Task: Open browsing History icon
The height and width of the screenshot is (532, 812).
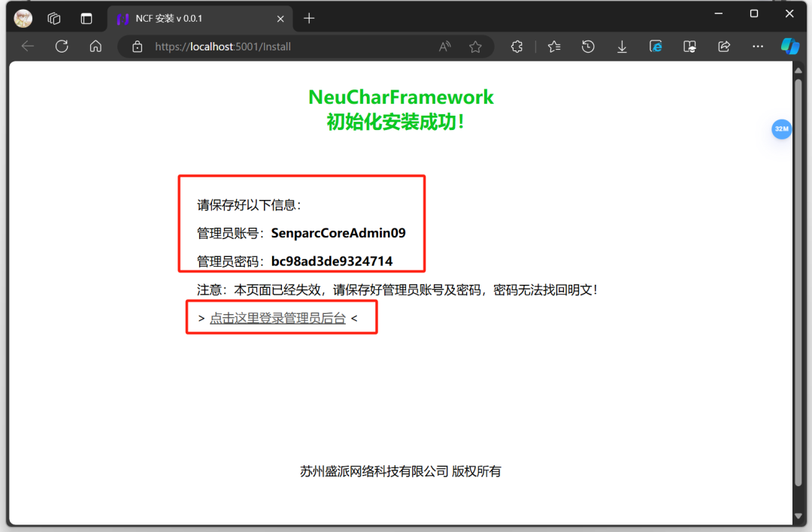Action: coord(588,47)
